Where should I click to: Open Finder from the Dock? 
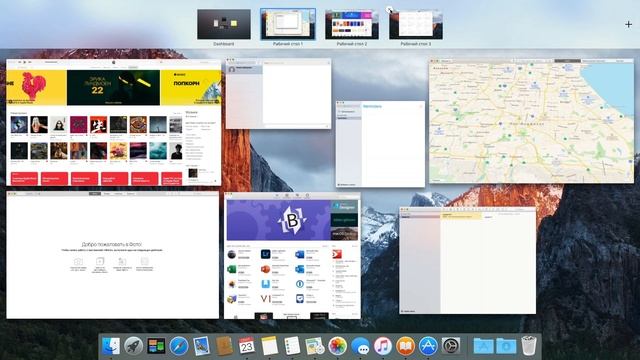click(x=111, y=346)
